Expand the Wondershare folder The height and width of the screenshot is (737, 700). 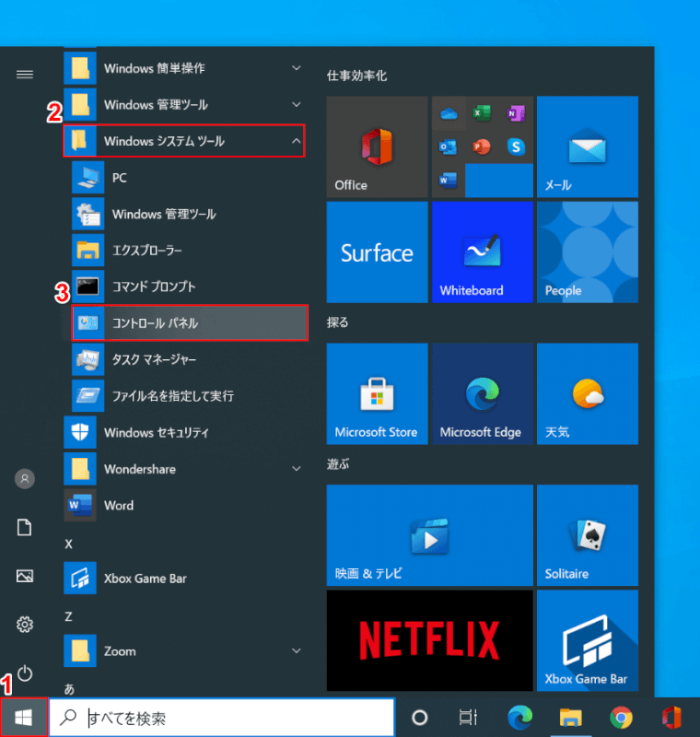pos(185,469)
